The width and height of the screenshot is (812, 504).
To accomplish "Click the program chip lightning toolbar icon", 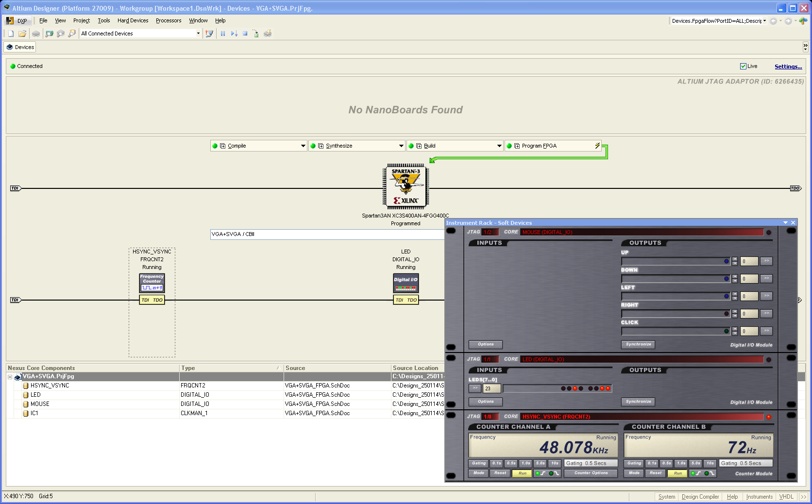I will (268, 34).
